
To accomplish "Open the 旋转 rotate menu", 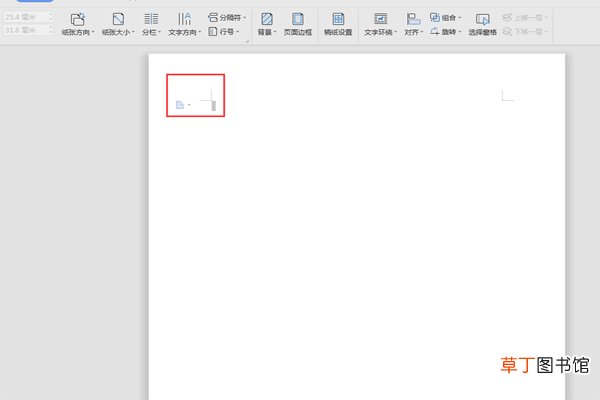I will 445,32.
